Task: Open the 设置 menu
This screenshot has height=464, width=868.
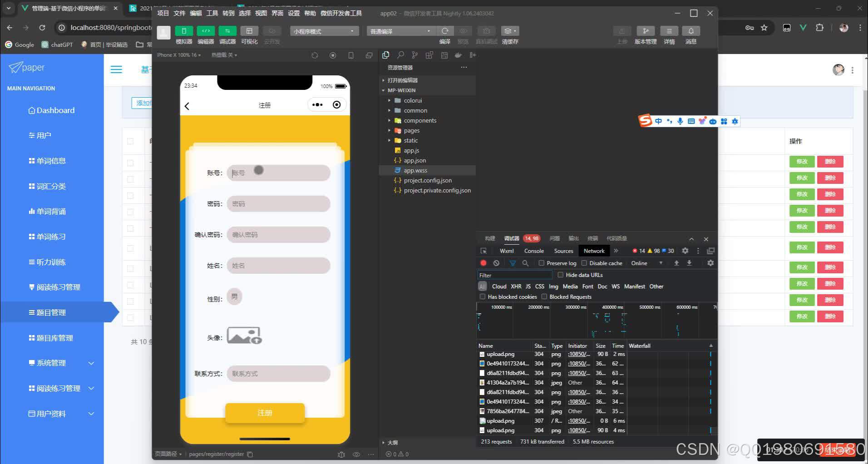Action: [x=294, y=13]
